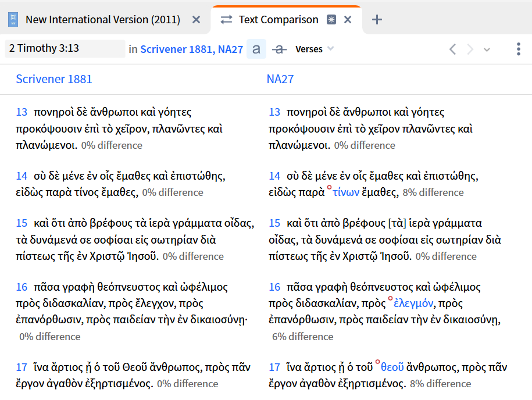Click the highlighted word τίνων in NA27
This screenshot has height=400, width=532.
click(x=346, y=192)
